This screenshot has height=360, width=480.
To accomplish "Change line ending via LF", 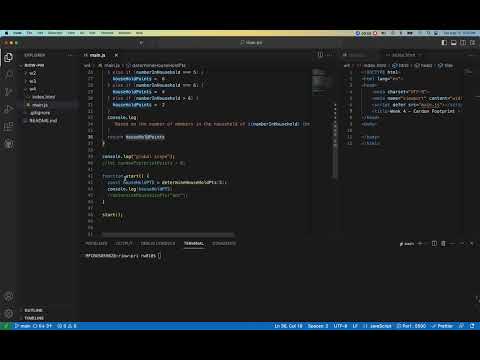I will point(355,326).
